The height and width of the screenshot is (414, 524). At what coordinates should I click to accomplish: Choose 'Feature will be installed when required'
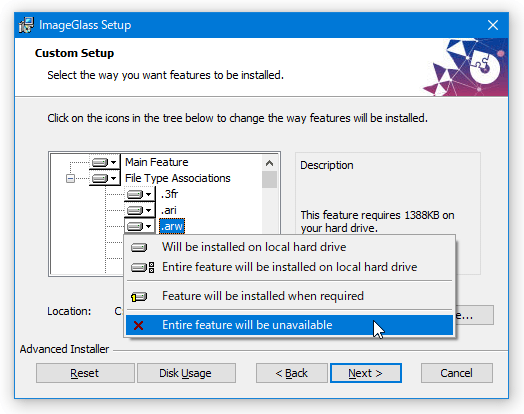tap(289, 296)
